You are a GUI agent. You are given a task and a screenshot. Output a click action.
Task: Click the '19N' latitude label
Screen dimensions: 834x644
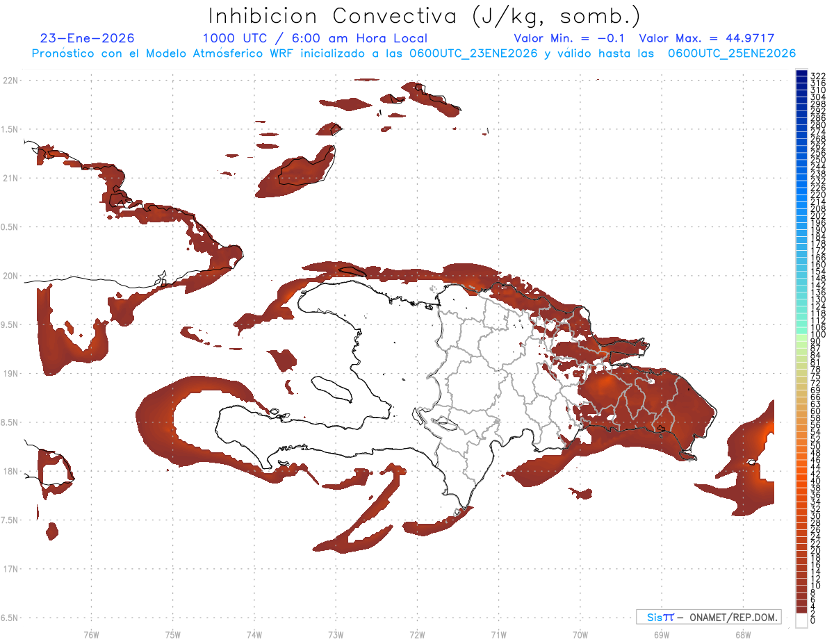click(10, 373)
